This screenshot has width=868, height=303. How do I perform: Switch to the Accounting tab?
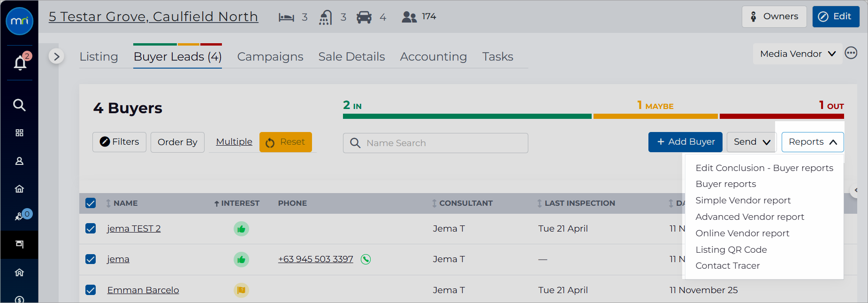[x=434, y=57]
